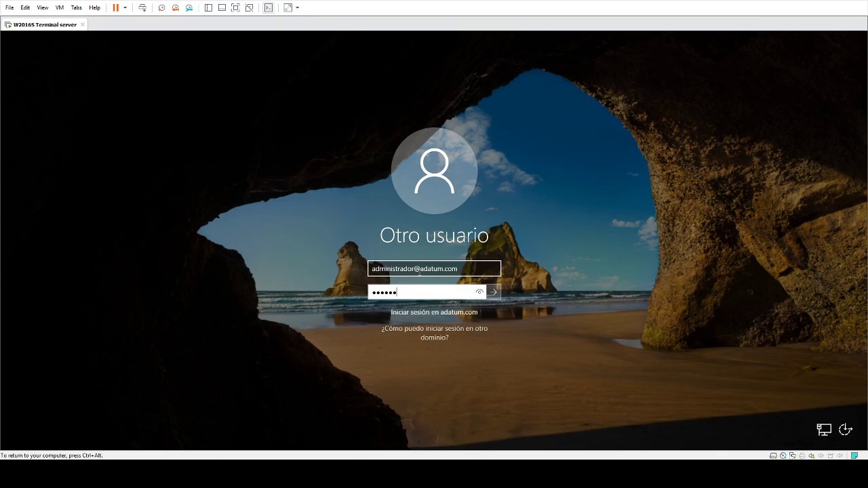Click the printer device status icon
This screenshot has width=868, height=488.
click(x=802, y=455)
